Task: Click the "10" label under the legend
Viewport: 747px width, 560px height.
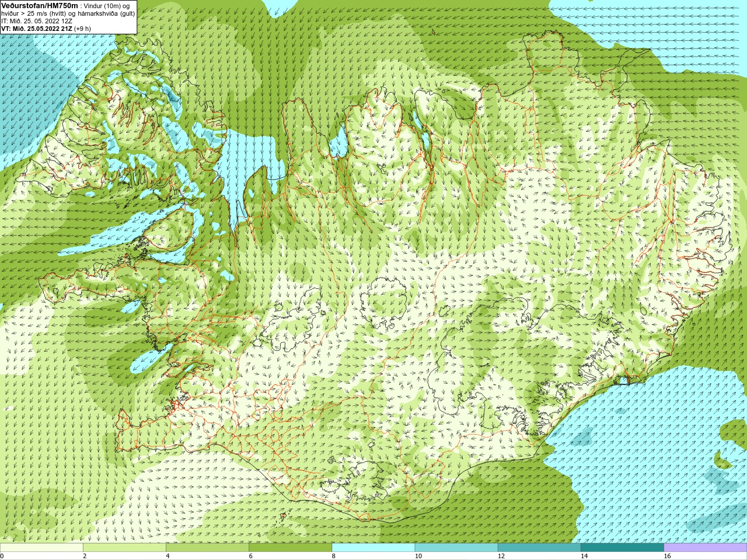Action: click(x=418, y=556)
